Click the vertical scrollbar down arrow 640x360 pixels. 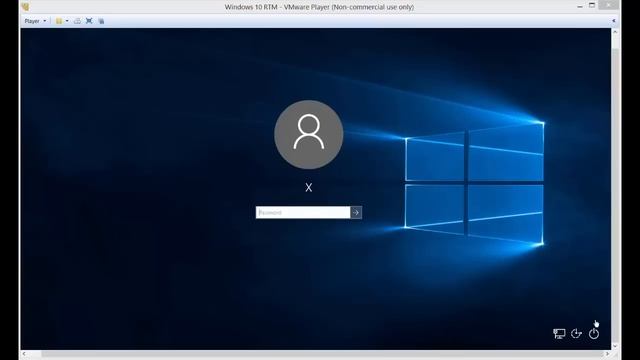pyautogui.click(x=616, y=346)
